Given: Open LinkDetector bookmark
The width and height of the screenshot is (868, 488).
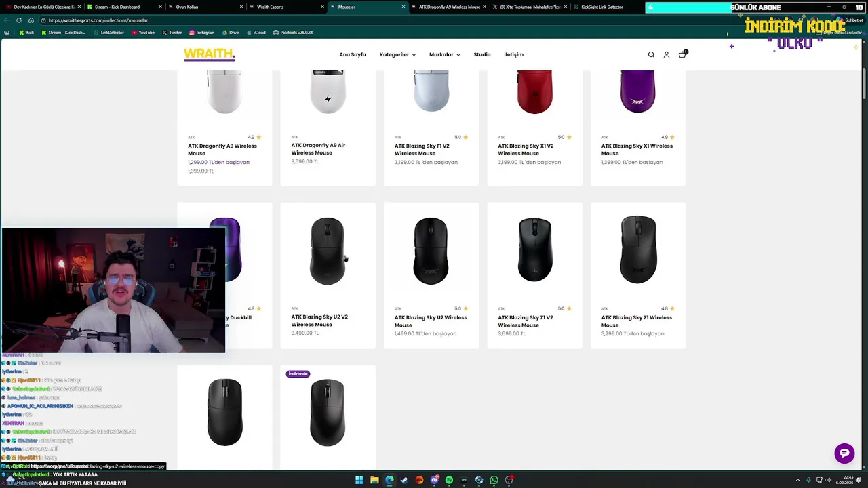Looking at the screenshot, I should (108, 33).
